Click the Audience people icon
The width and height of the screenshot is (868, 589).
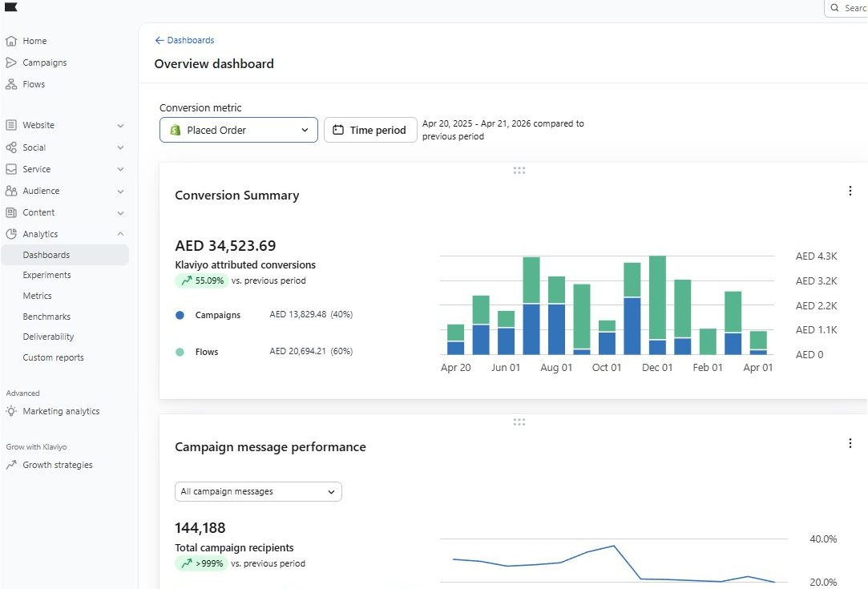click(x=11, y=191)
